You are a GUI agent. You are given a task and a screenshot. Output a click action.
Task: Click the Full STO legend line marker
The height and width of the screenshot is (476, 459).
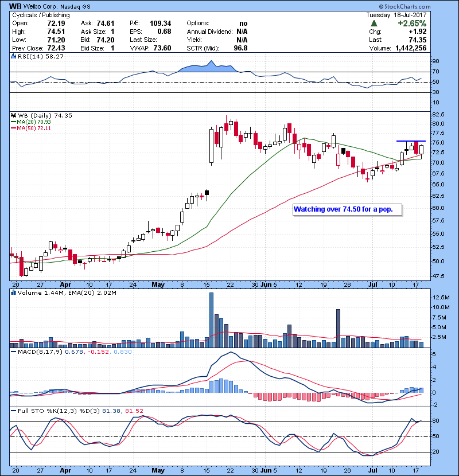(x=14, y=411)
